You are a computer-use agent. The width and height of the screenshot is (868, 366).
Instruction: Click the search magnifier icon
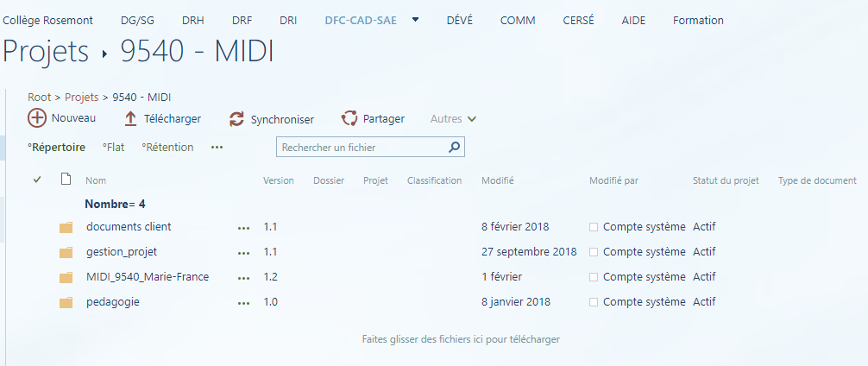pyautogui.click(x=455, y=148)
